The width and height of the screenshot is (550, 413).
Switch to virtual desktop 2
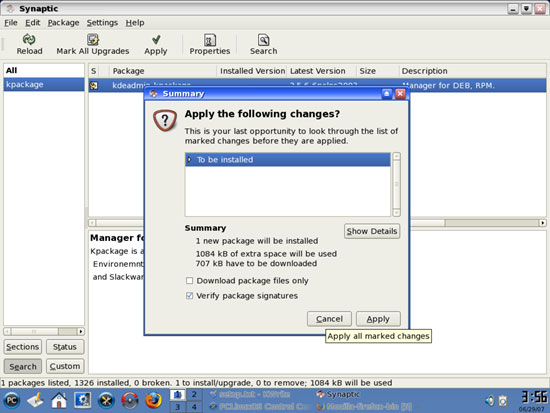pyautogui.click(x=194, y=394)
